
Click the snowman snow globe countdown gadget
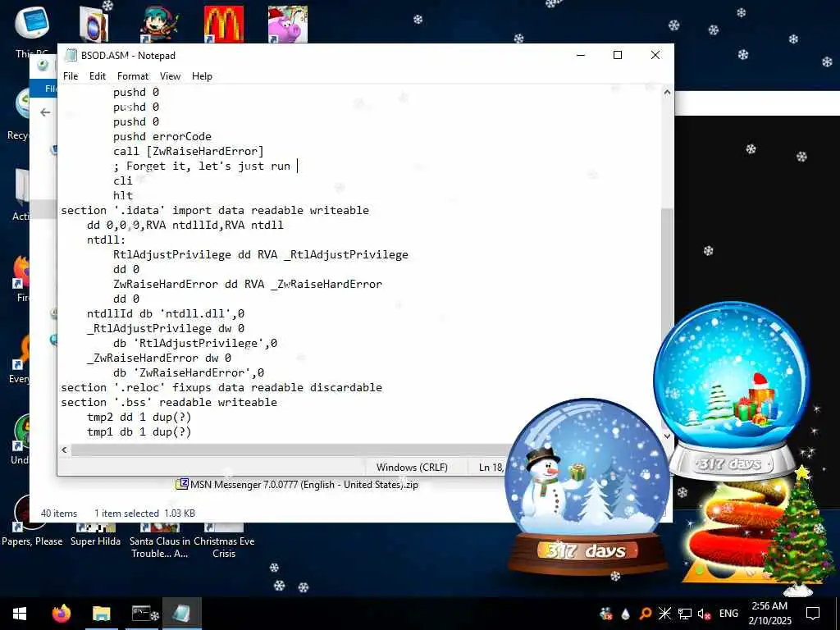pos(587,486)
